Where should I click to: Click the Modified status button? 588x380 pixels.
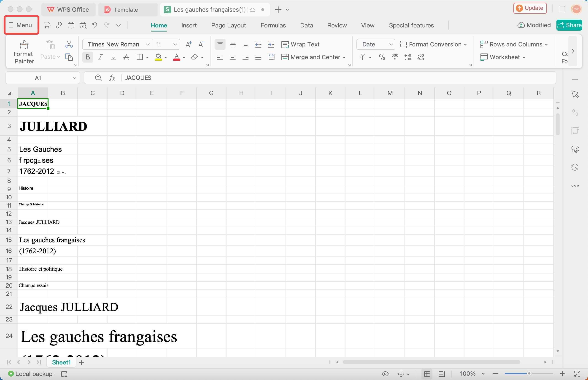click(534, 25)
